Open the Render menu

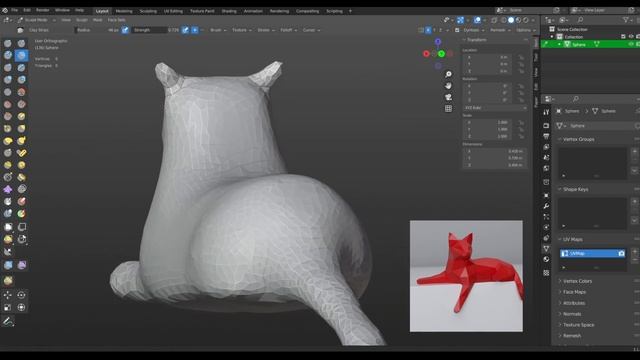(42, 10)
